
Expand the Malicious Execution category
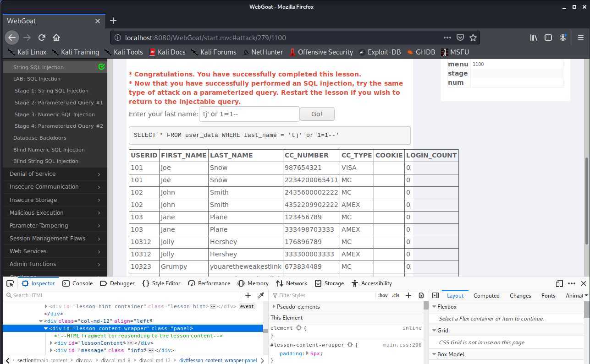click(x=55, y=212)
